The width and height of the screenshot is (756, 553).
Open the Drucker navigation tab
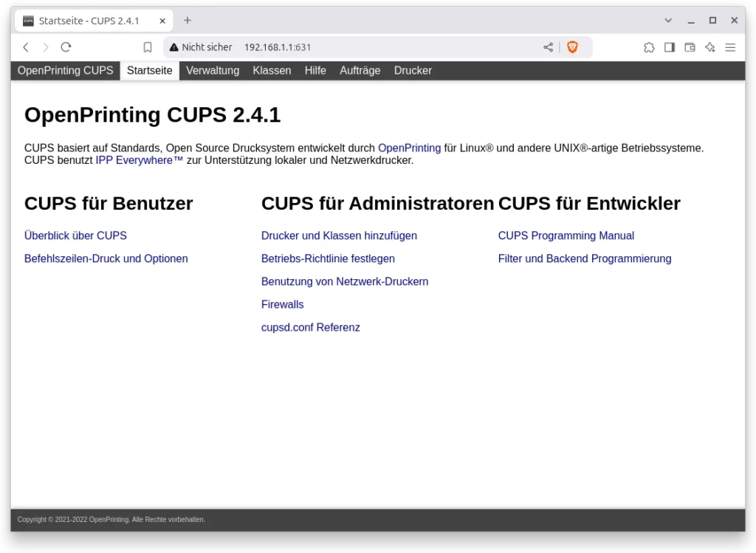pos(413,71)
